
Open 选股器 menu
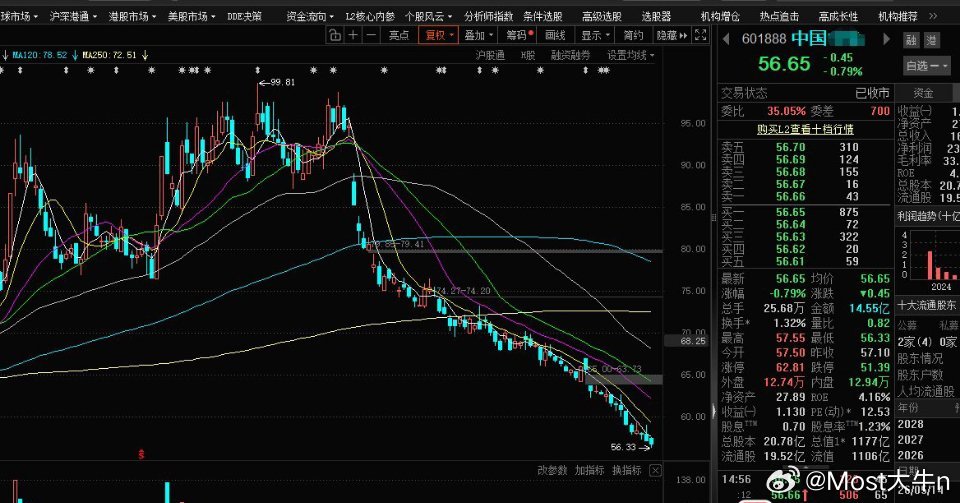(x=656, y=17)
